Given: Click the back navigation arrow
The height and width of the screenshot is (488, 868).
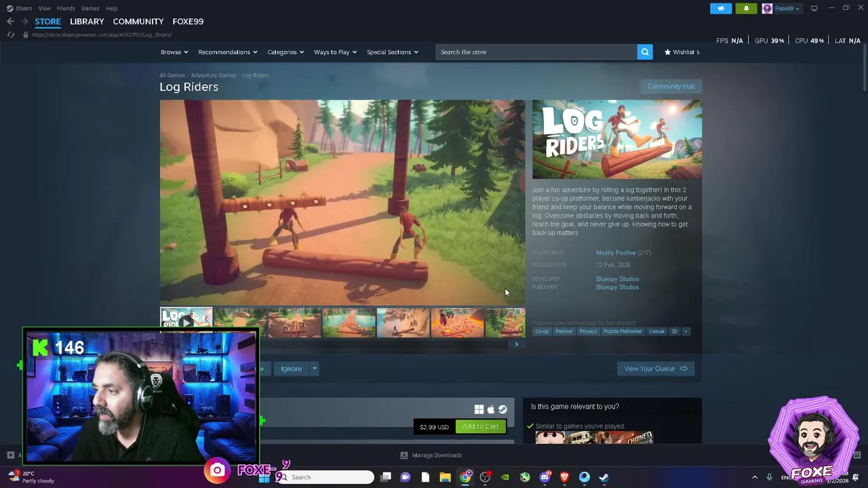Looking at the screenshot, I should 10,22.
